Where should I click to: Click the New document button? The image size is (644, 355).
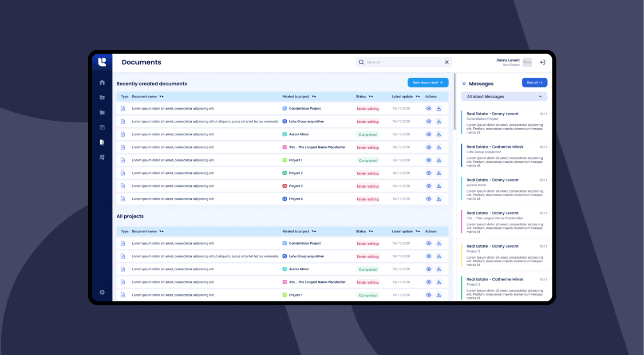click(x=428, y=83)
